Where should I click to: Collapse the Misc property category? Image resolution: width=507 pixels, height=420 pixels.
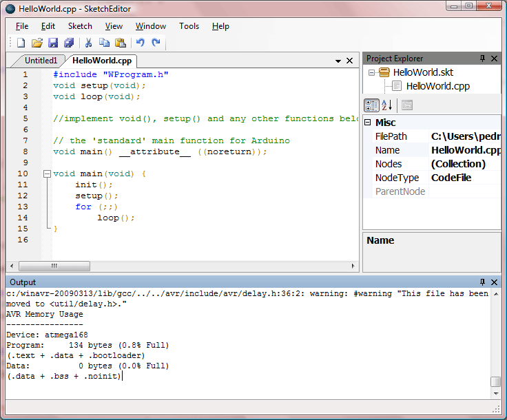(x=368, y=123)
